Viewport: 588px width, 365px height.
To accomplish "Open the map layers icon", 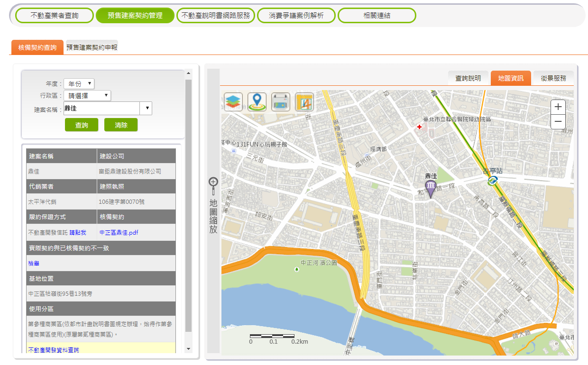I will [x=233, y=102].
